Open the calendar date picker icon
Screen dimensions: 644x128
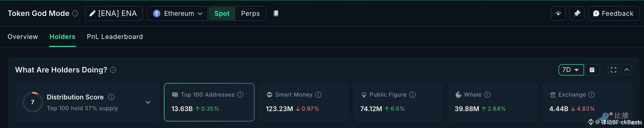coord(592,70)
